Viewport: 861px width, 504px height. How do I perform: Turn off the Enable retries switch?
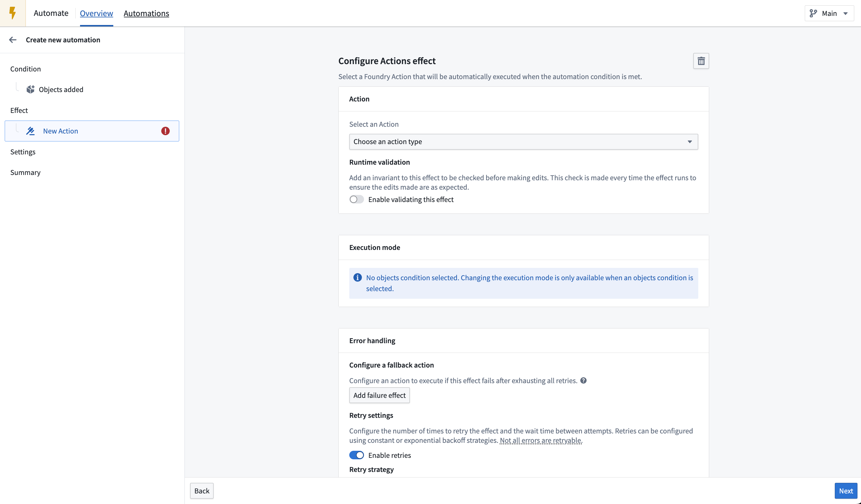coord(356,455)
